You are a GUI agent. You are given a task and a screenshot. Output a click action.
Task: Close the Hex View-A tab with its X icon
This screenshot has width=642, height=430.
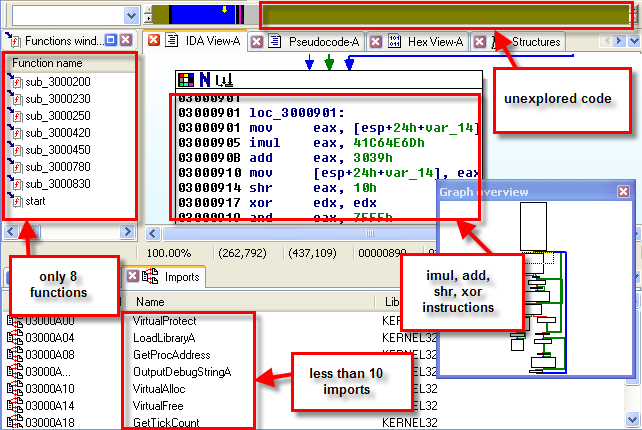[376, 41]
